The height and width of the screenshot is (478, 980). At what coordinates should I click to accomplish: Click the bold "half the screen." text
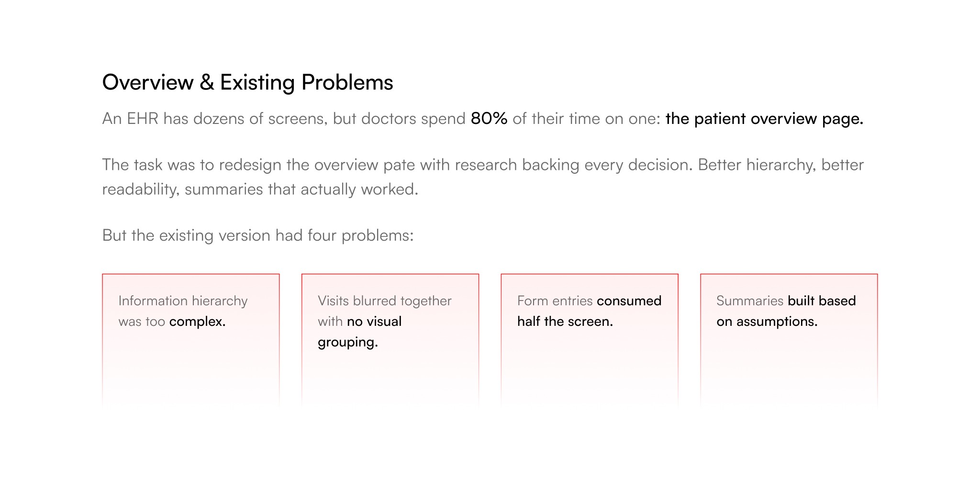565,322
